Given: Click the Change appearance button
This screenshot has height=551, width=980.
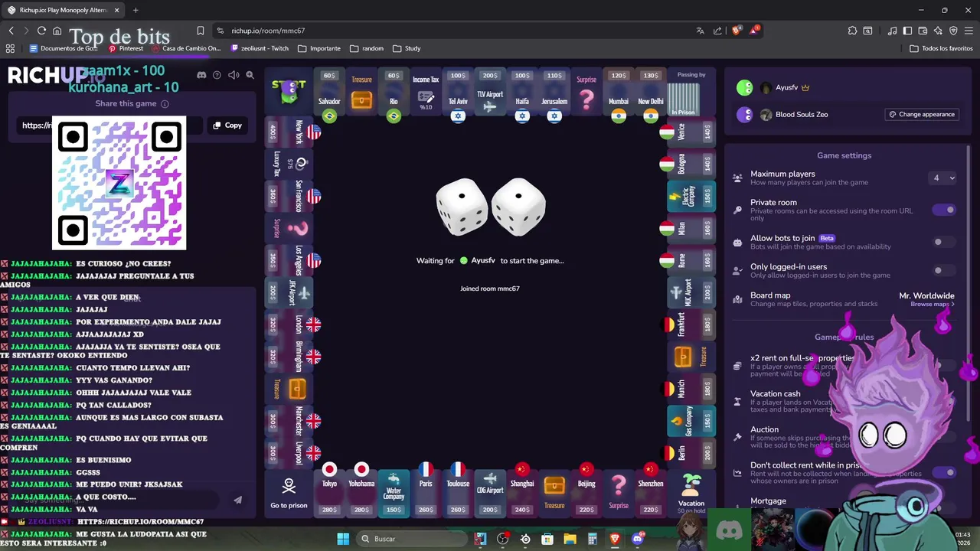Looking at the screenshot, I should coord(922,114).
